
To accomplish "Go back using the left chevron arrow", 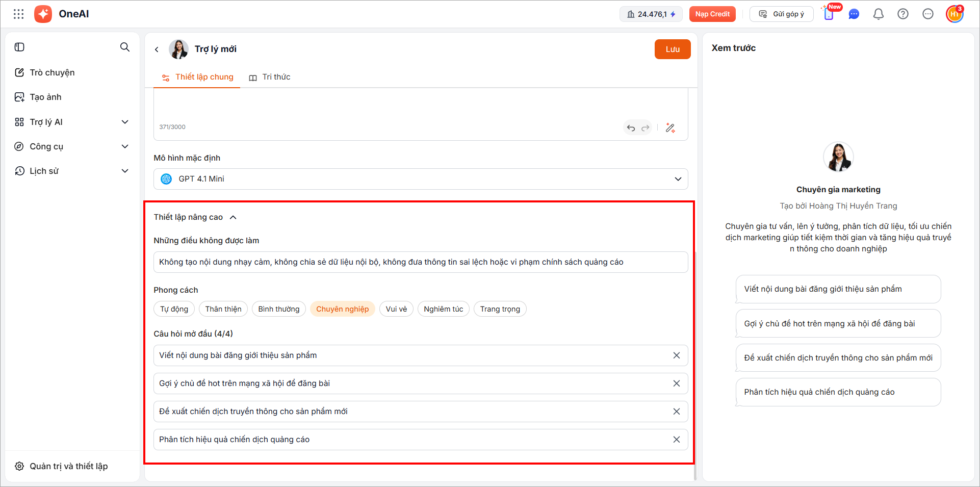I will (x=157, y=49).
